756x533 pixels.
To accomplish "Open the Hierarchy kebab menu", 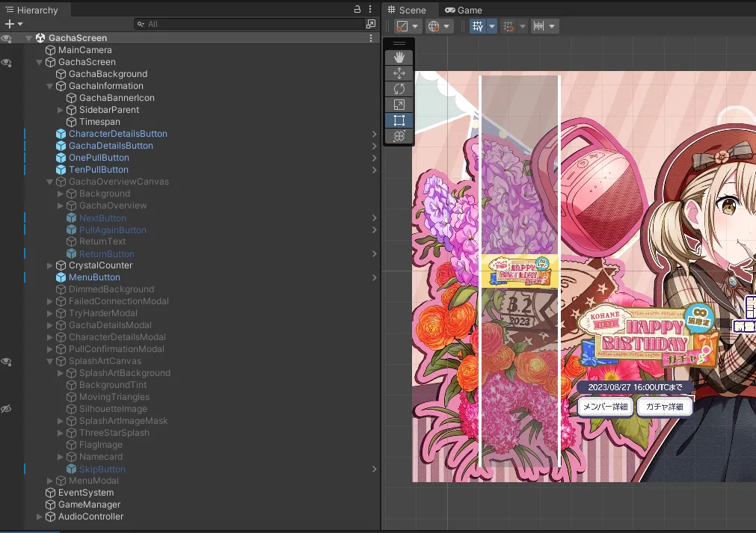I will coord(371,9).
